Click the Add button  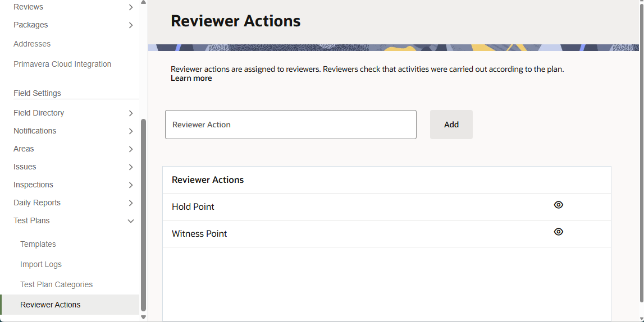click(x=451, y=125)
